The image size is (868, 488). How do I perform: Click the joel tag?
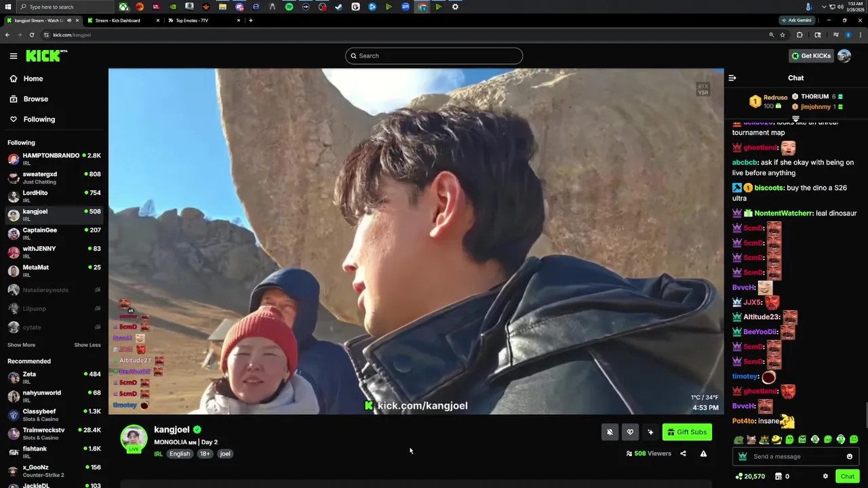[225, 453]
